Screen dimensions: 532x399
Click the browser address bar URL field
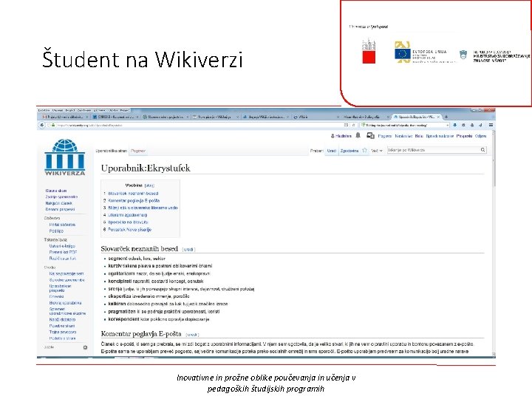(200, 125)
